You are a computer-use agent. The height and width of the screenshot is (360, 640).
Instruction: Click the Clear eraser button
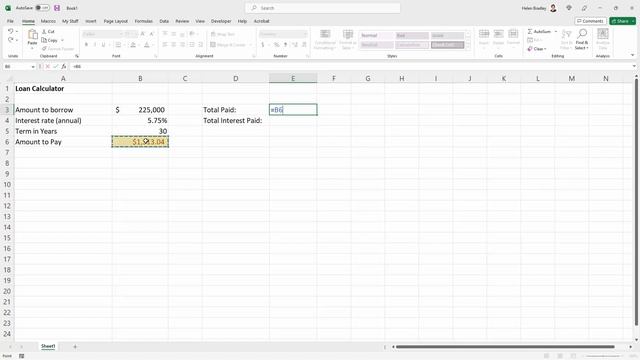point(535,49)
